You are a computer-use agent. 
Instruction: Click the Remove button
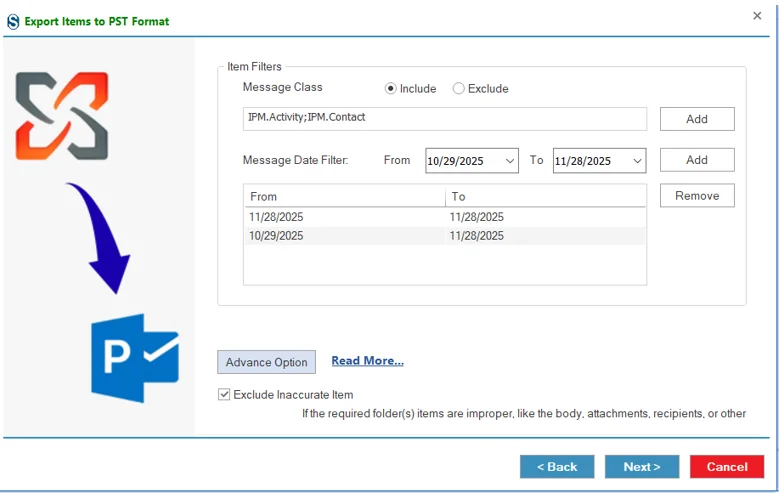(x=697, y=196)
